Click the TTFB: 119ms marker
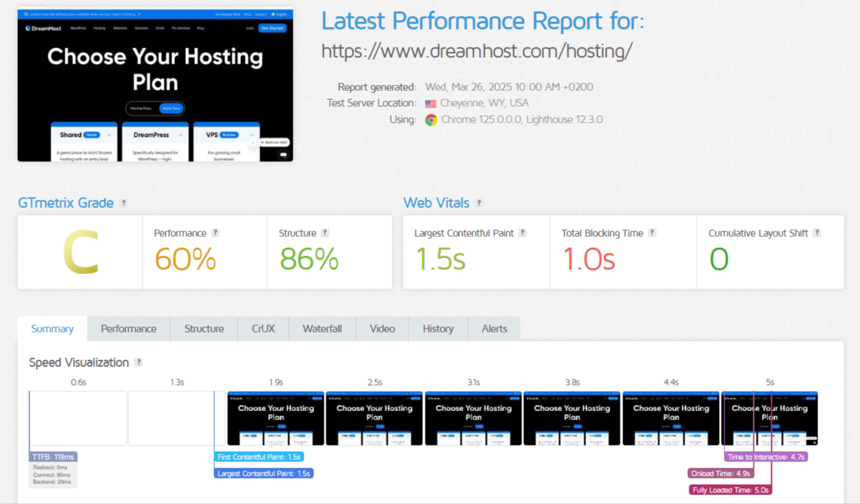Viewport: 860px width, 504px height. tap(53, 456)
